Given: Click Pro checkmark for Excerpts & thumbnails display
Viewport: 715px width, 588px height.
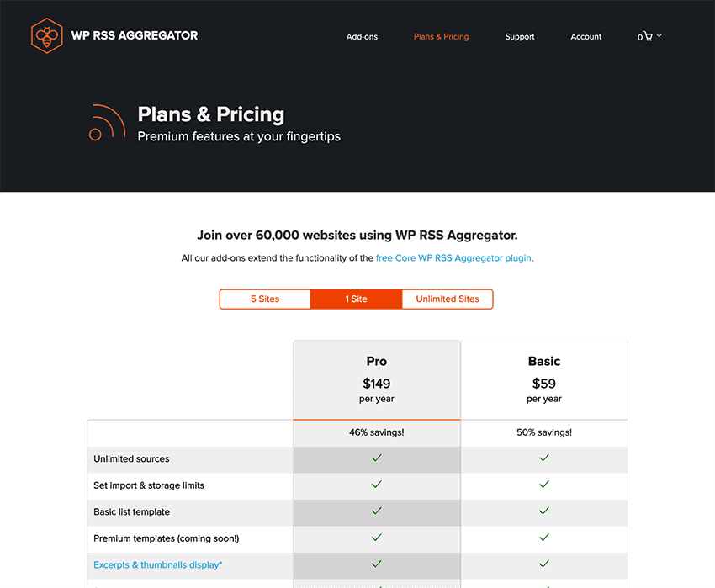Looking at the screenshot, I should pyautogui.click(x=376, y=564).
